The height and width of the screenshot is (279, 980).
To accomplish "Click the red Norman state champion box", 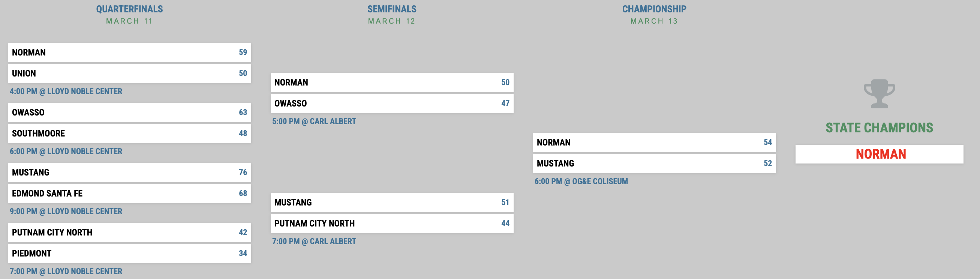I will (x=879, y=154).
